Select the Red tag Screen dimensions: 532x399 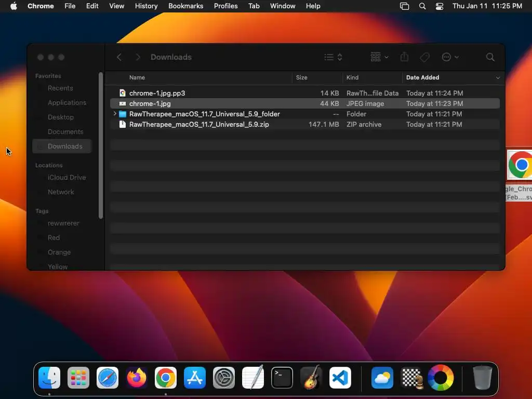[54, 238]
